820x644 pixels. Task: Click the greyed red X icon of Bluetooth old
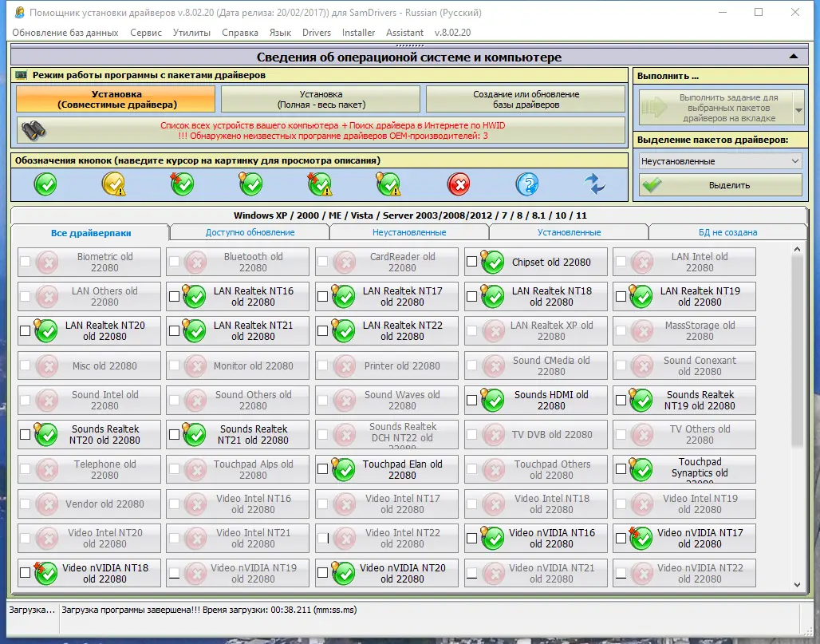(196, 262)
